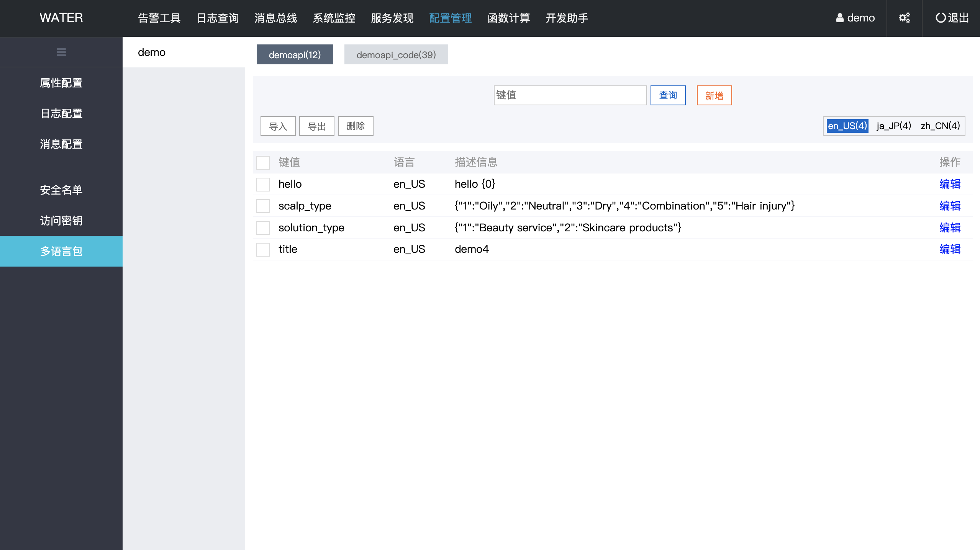Select the en_US(4) language filter
Image resolution: width=980 pixels, height=550 pixels.
click(x=847, y=126)
